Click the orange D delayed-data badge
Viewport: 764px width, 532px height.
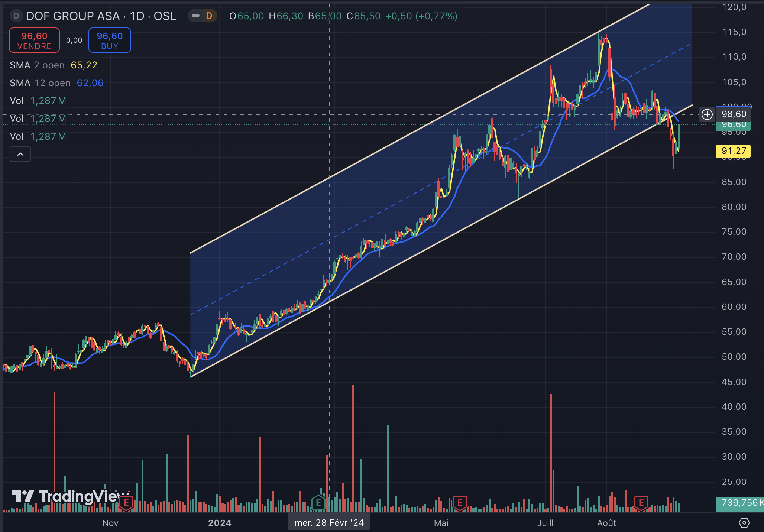(x=209, y=16)
